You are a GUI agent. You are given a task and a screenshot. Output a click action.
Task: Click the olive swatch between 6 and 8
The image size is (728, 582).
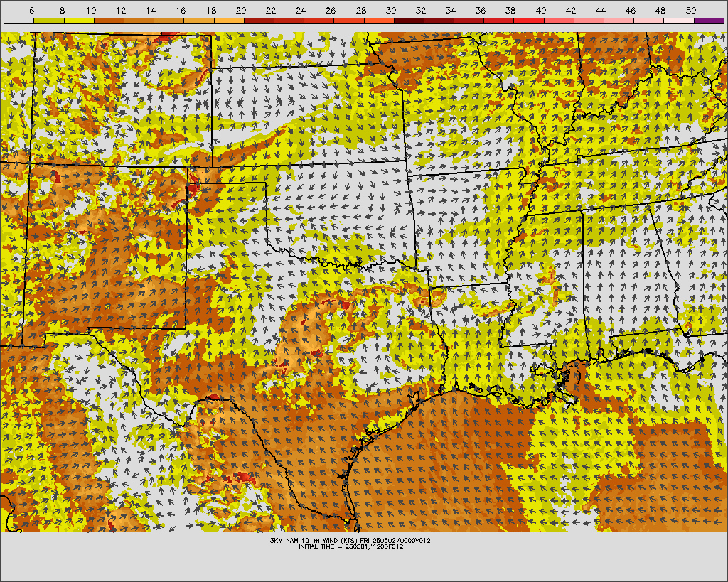pyautogui.click(x=49, y=21)
